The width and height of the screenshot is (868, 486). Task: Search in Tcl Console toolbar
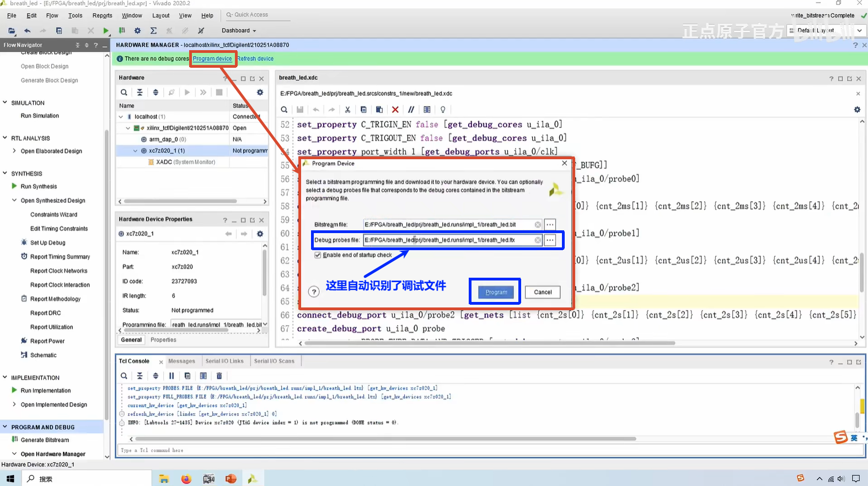pos(124,376)
